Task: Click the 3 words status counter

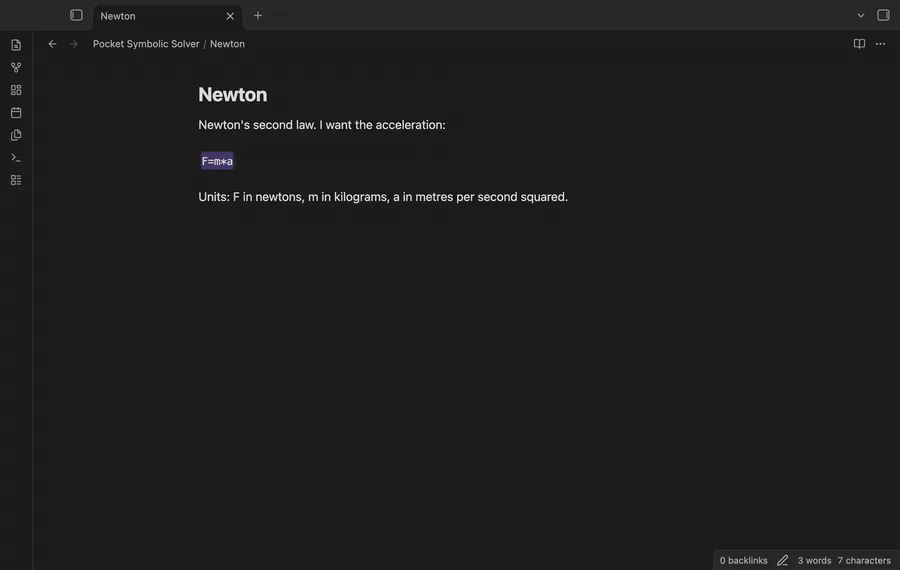Action: coord(814,560)
